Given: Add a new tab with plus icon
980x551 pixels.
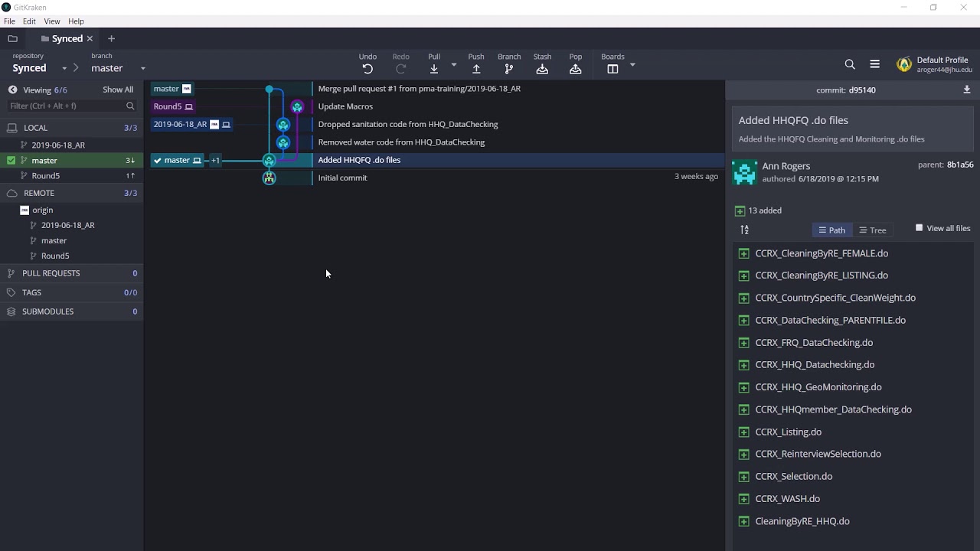Looking at the screenshot, I should 111,38.
